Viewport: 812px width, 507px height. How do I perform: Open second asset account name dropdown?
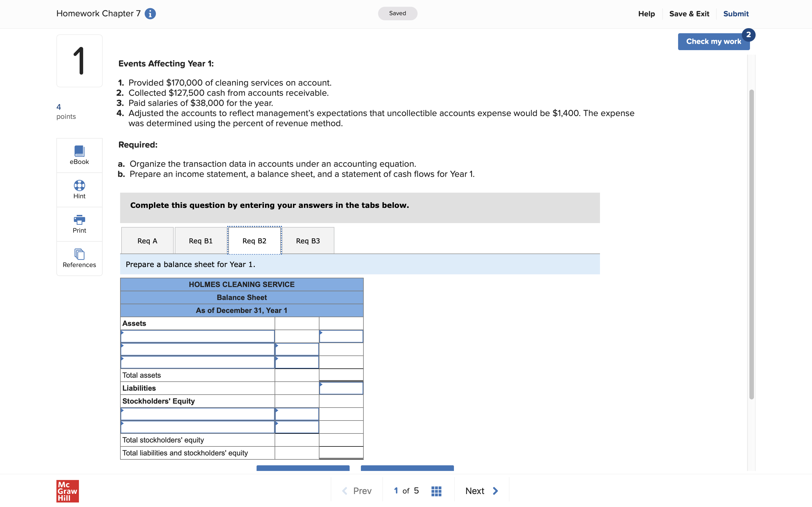coord(197,349)
